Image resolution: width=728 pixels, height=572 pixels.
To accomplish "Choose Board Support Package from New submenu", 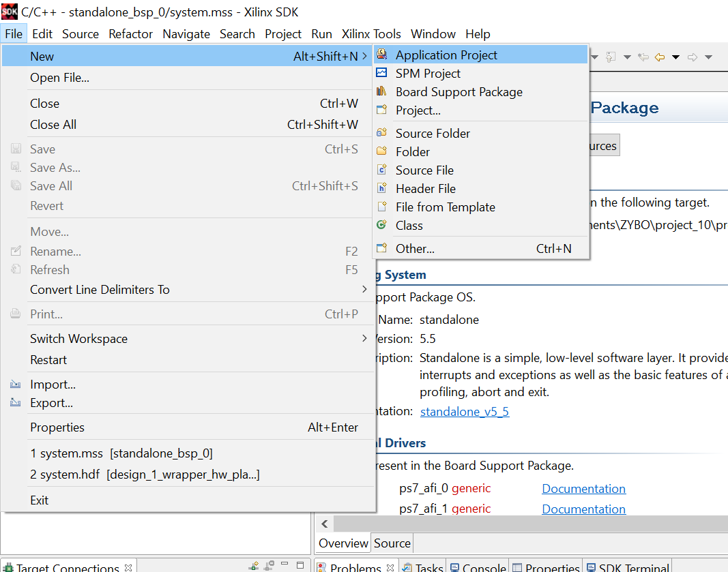I will (x=481, y=92).
